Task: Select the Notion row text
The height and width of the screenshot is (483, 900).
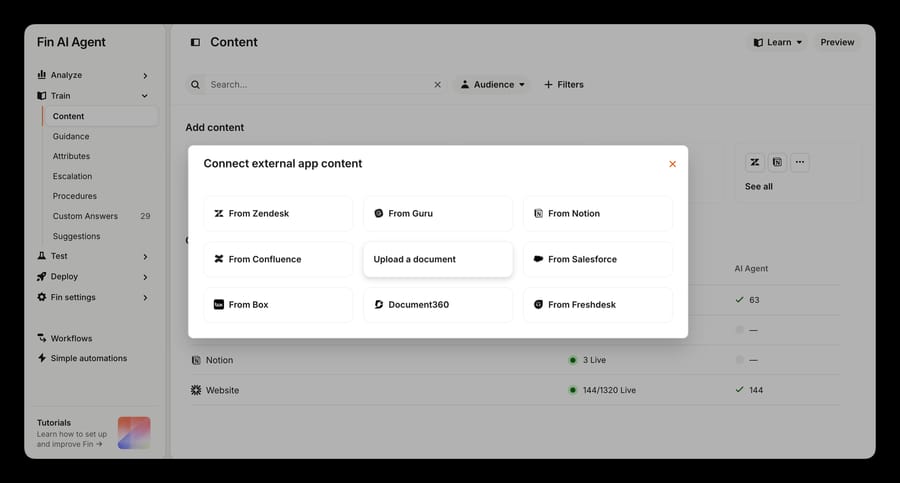Action: tap(219, 360)
